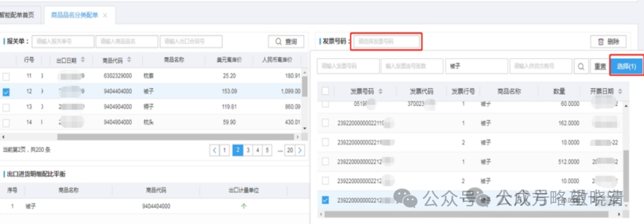
Task: Switch to the 智能配单首页 tab
Action: (17, 16)
